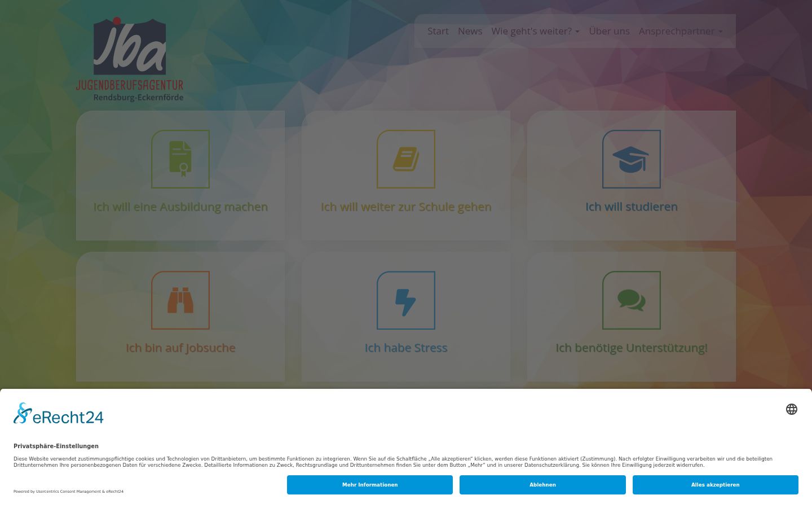The image size is (812, 508).
Task: Open Ich bin auf Jobsuche link
Action: (x=180, y=348)
